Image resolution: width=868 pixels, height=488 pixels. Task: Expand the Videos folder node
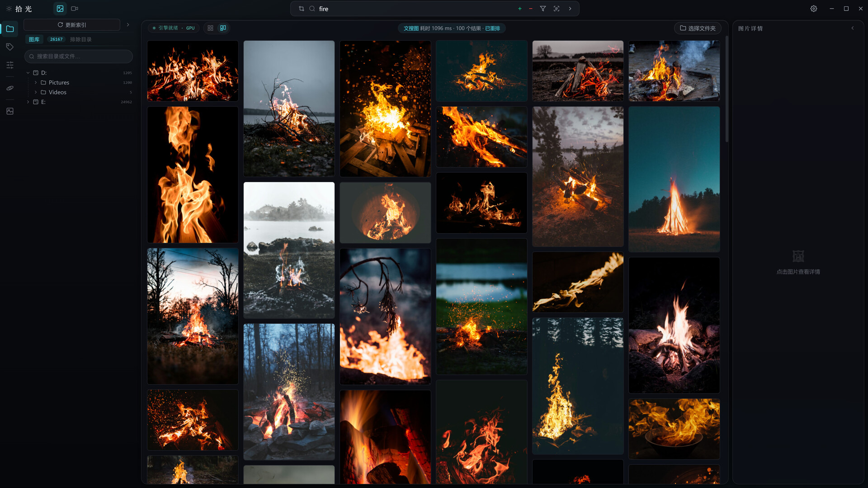pyautogui.click(x=36, y=92)
